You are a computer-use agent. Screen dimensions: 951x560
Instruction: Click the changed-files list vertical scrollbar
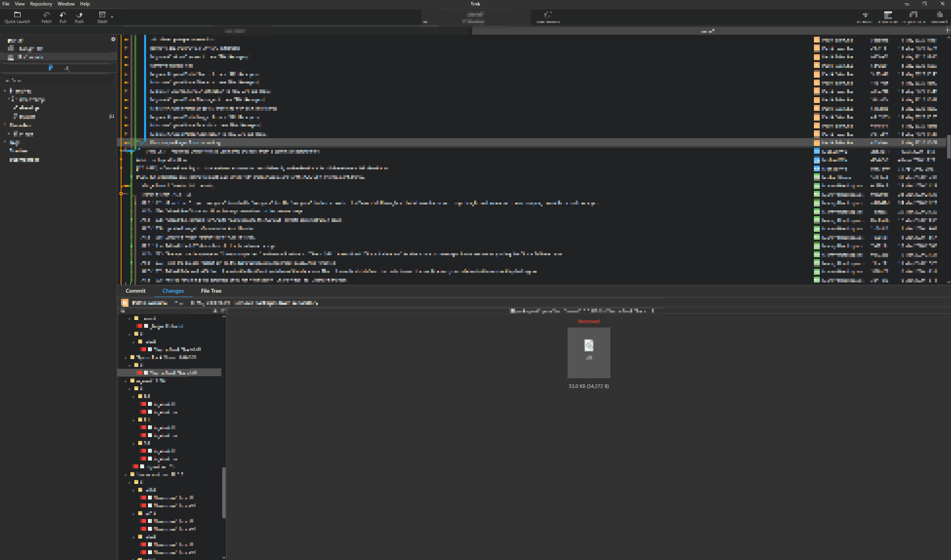coord(224,492)
